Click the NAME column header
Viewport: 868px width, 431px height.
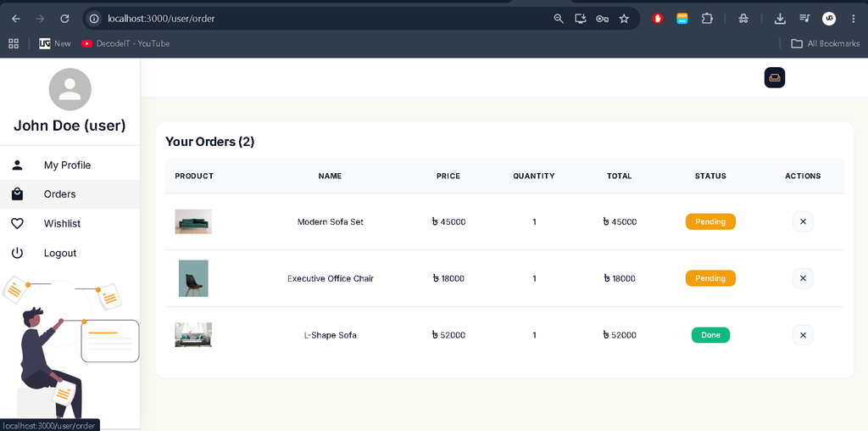point(330,176)
